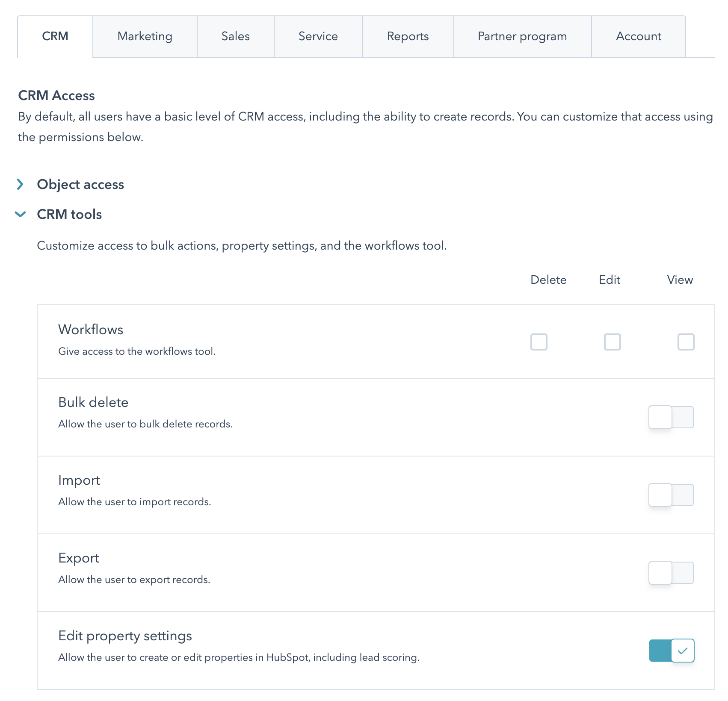Switch to the Marketing tab
This screenshot has width=728, height=701.
click(145, 36)
